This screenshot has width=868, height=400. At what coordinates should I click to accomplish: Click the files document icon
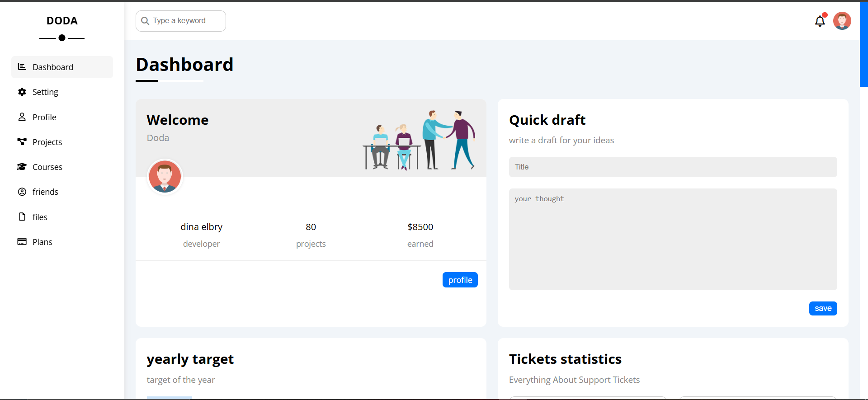(x=22, y=217)
